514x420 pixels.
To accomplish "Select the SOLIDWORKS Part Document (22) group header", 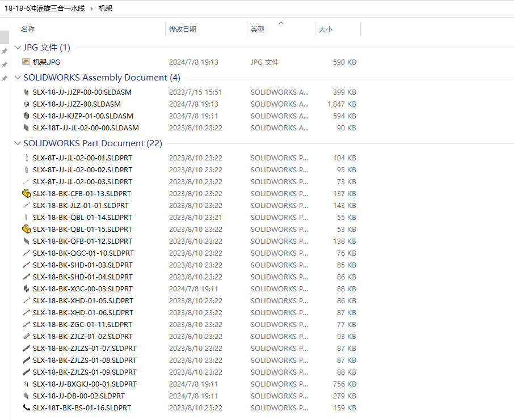I will [x=93, y=143].
